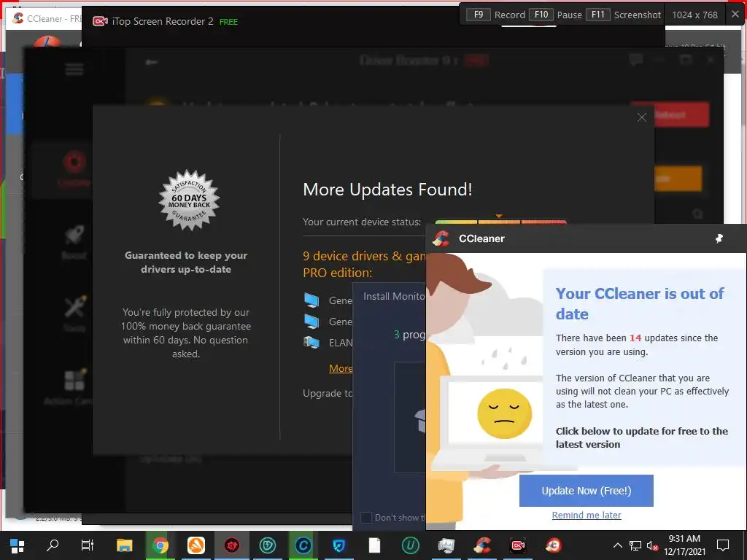
Task: Click the device status color bar
Action: (500, 222)
